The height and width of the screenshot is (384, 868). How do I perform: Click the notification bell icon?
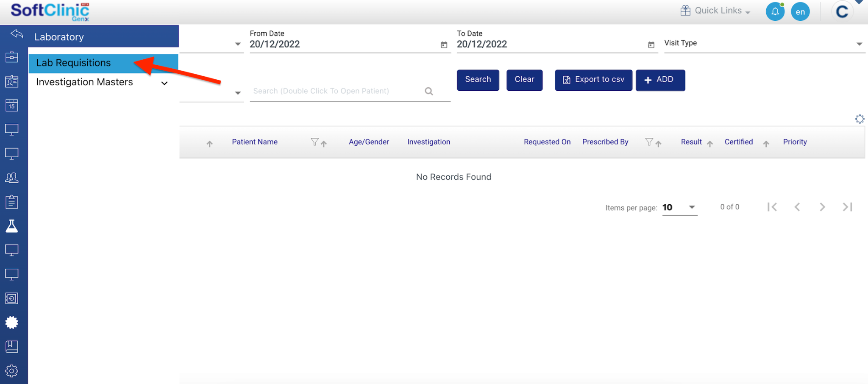775,11
